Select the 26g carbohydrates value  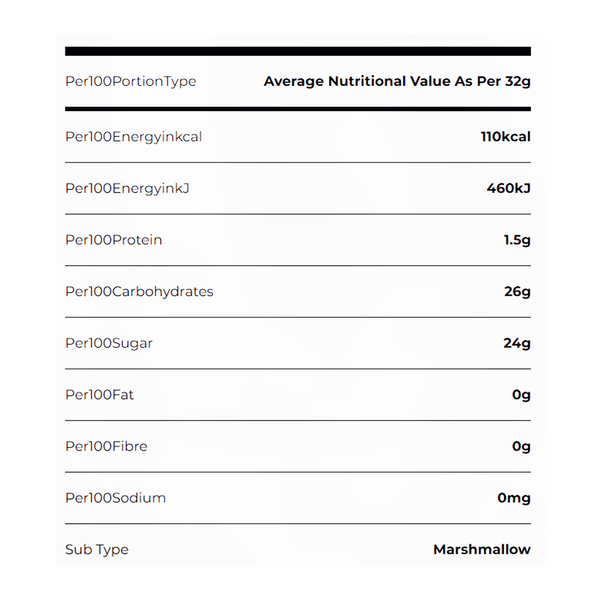click(x=519, y=292)
